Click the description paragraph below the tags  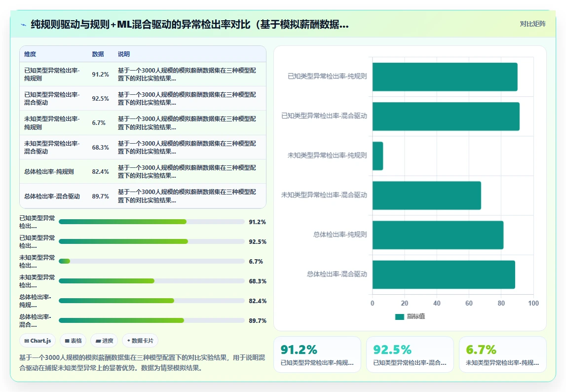(x=142, y=363)
